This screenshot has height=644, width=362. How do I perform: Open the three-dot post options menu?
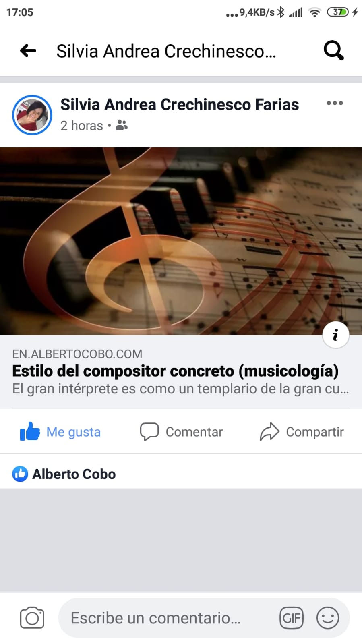tap(335, 103)
